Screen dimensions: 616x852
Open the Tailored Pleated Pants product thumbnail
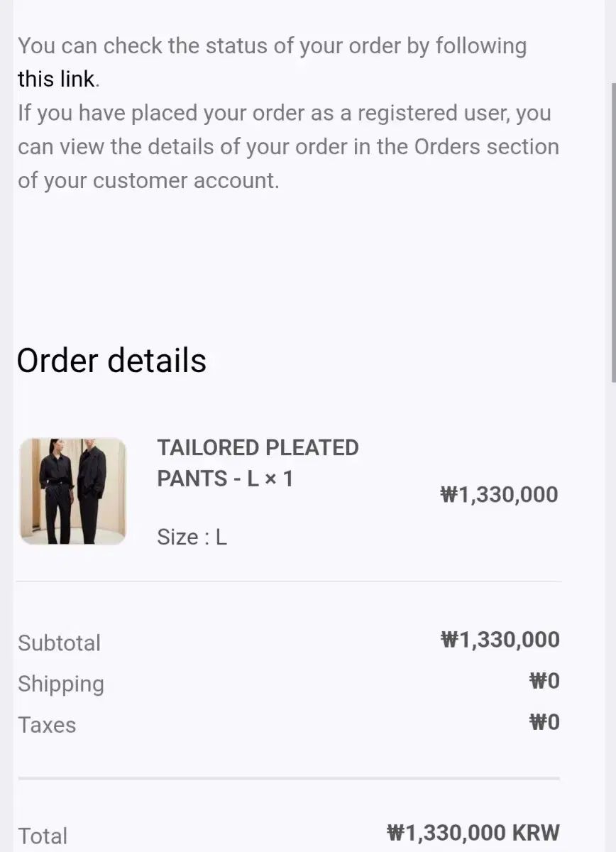point(72,491)
